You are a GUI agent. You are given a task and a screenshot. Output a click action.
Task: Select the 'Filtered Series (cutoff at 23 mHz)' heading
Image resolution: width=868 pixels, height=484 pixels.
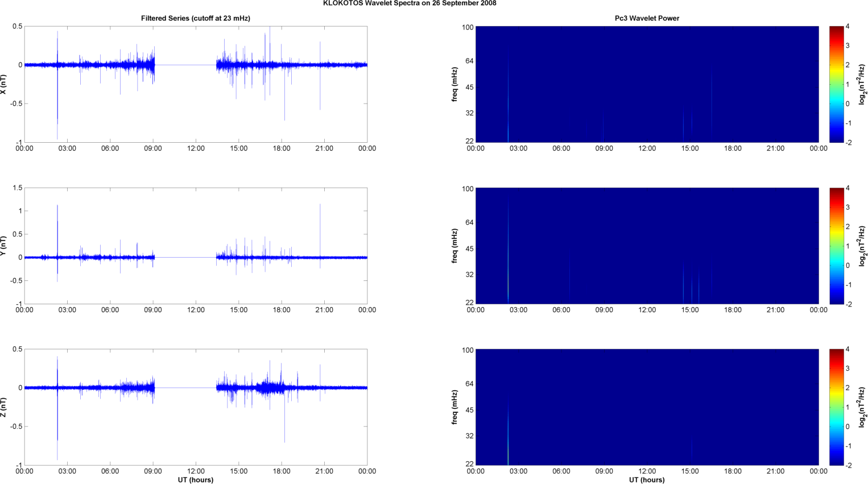click(x=196, y=18)
